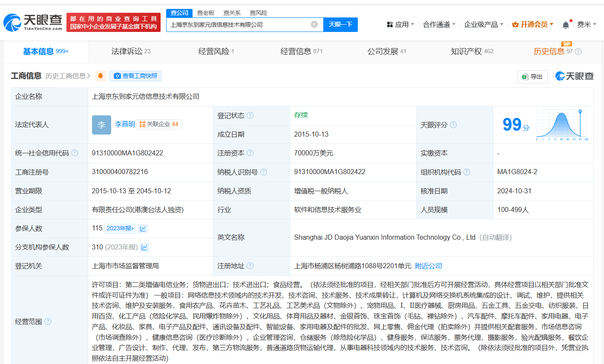The height and width of the screenshot is (364, 604).
Task: Switch to the 法律诉讼 tab
Action: click(131, 52)
